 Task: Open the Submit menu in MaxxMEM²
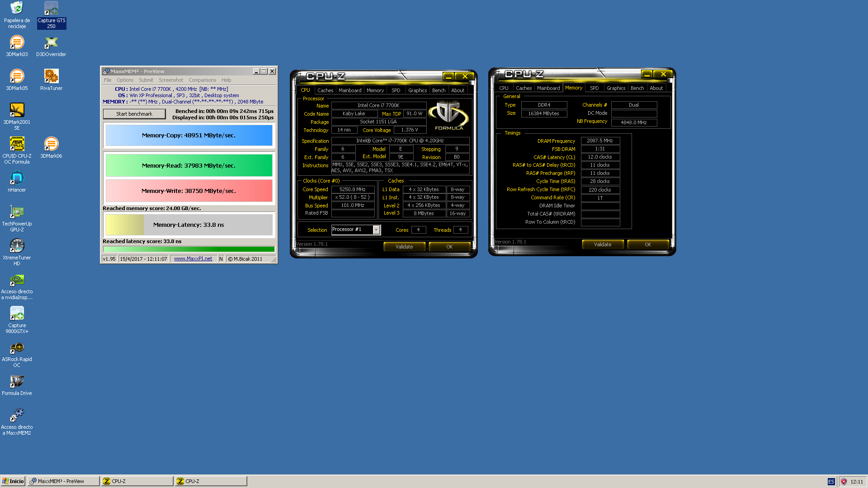(x=146, y=80)
